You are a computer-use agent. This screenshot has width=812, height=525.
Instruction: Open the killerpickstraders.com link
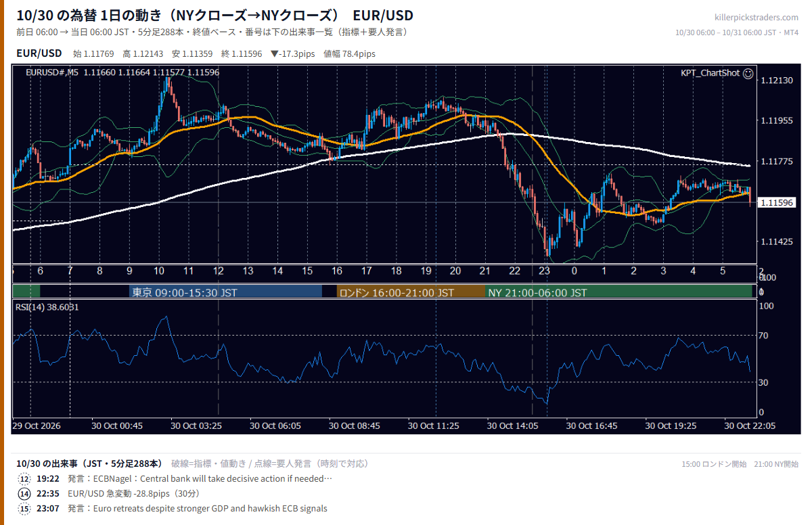coord(757,18)
